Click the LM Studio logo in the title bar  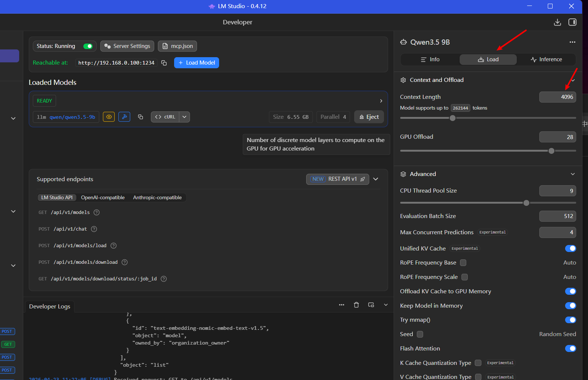212,6
